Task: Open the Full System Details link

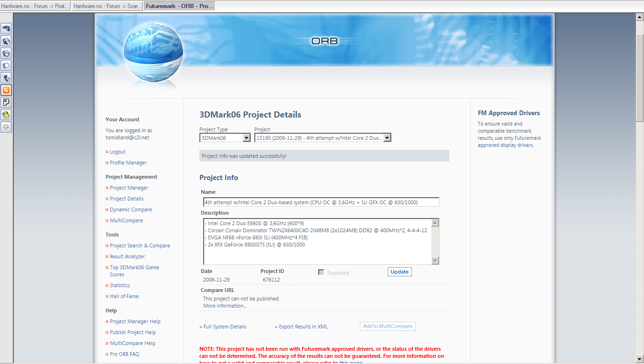Action: [225, 327]
